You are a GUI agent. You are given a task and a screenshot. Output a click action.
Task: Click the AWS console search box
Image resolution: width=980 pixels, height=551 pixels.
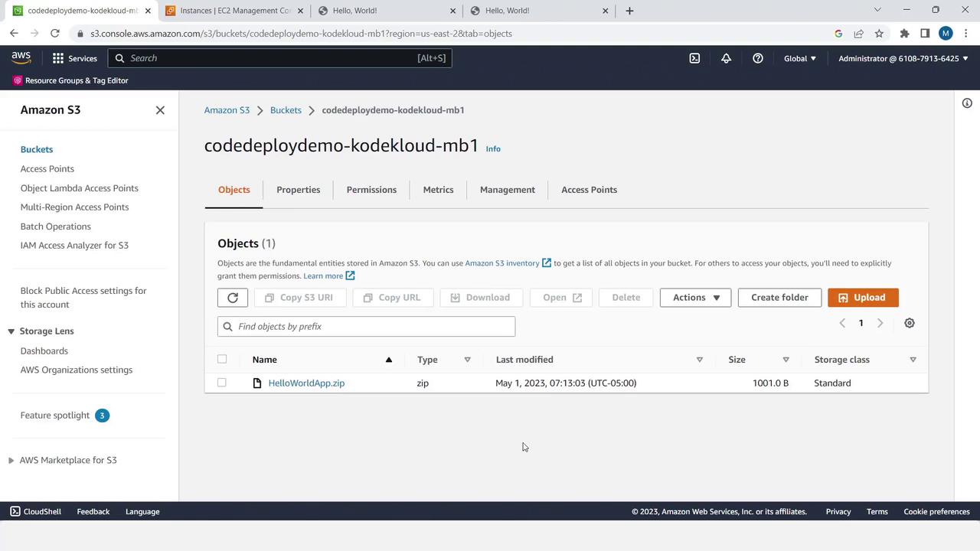[x=279, y=58]
